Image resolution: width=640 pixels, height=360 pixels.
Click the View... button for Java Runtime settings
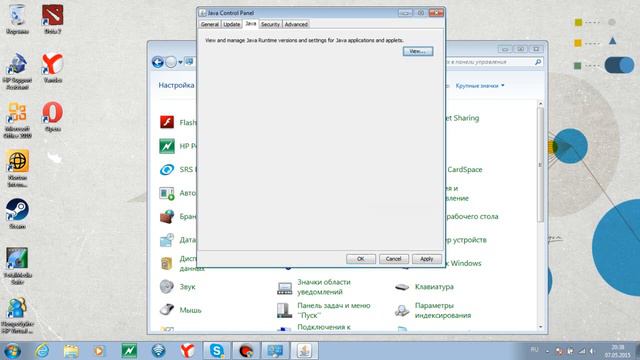click(418, 51)
